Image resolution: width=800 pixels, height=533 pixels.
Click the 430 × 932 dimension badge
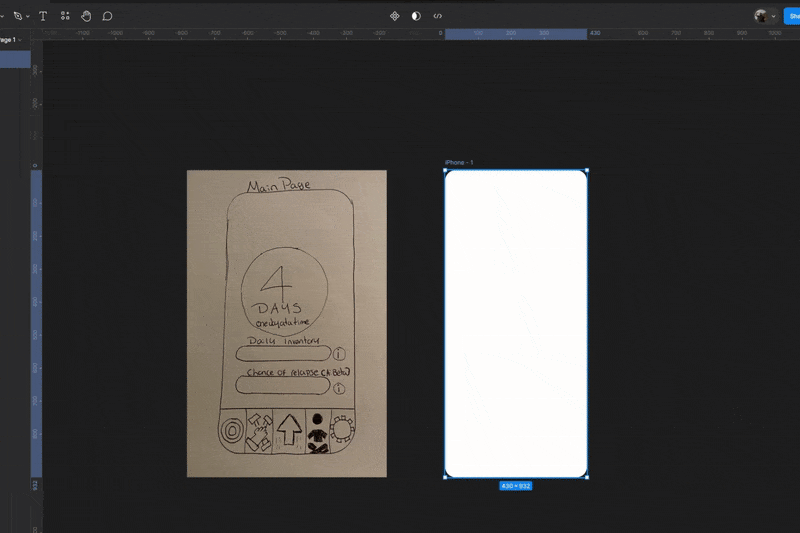(516, 486)
